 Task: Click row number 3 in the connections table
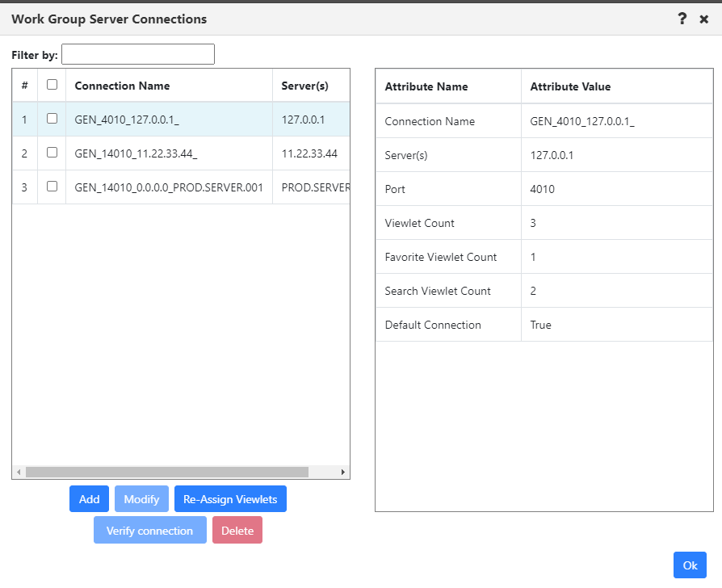point(24,188)
